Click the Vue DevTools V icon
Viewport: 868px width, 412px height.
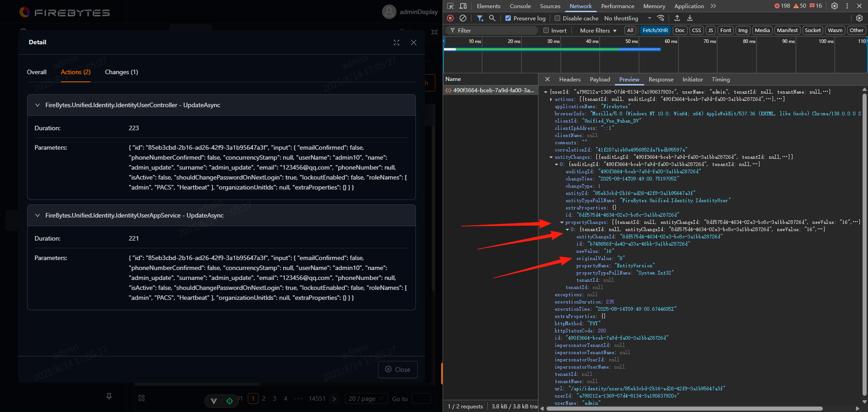[214, 401]
